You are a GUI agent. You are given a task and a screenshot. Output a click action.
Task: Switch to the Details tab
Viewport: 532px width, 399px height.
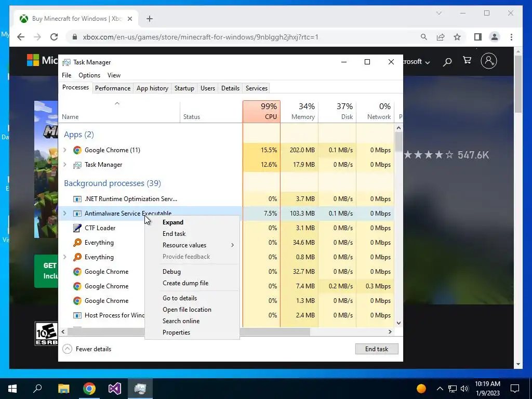click(230, 88)
